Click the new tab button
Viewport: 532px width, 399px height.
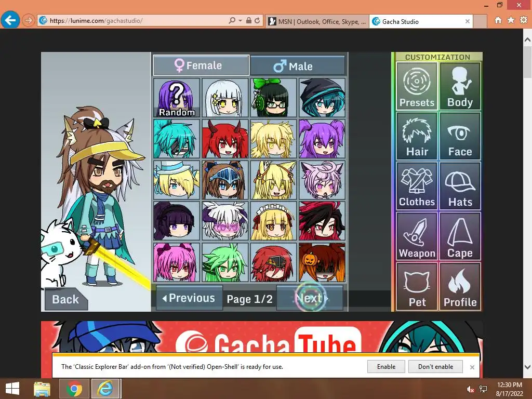480,21
